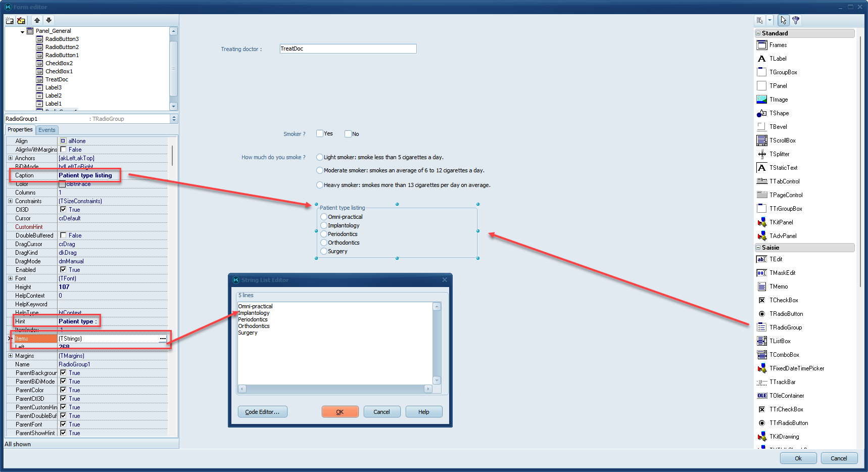The height and width of the screenshot is (472, 868).
Task: Select the TFixedDateTimePicker component
Action: pyautogui.click(x=761, y=368)
